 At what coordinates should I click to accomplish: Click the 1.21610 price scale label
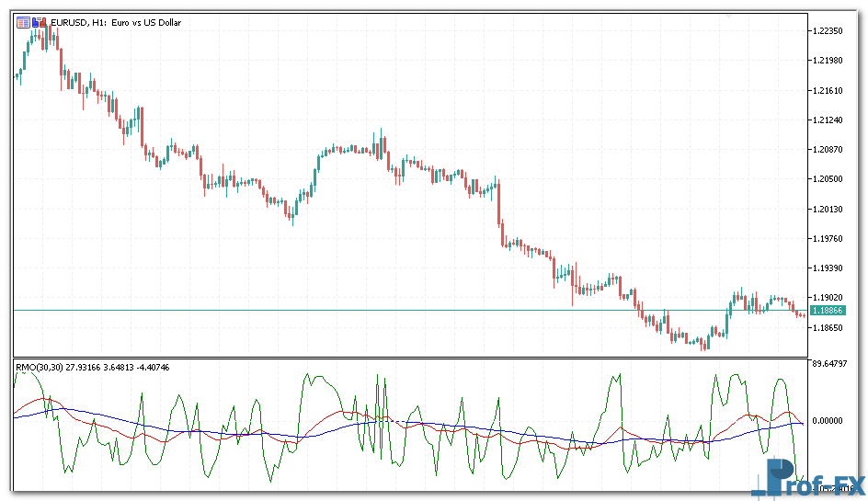(x=828, y=91)
